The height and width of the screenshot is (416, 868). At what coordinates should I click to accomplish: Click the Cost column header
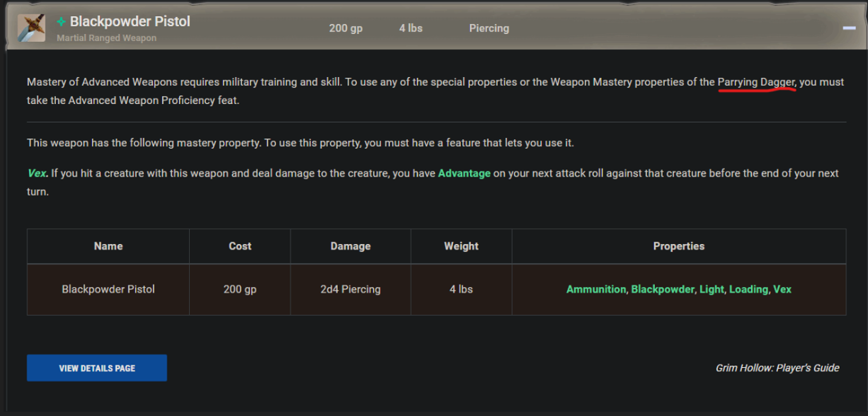[x=240, y=246]
